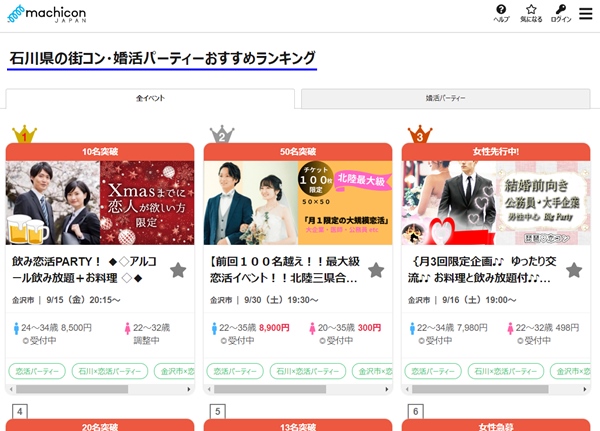
Task: Favorite the 前回100名越え event star
Action: point(376,270)
